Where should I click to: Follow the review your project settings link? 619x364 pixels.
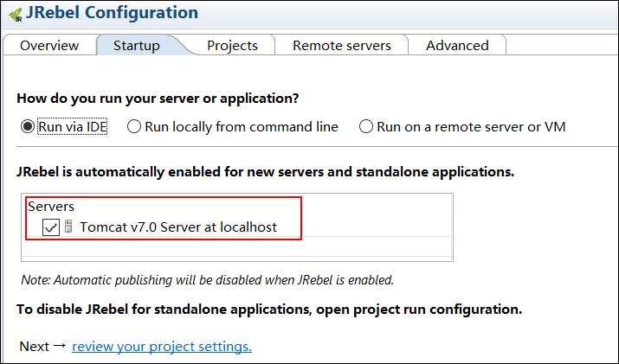tap(162, 346)
